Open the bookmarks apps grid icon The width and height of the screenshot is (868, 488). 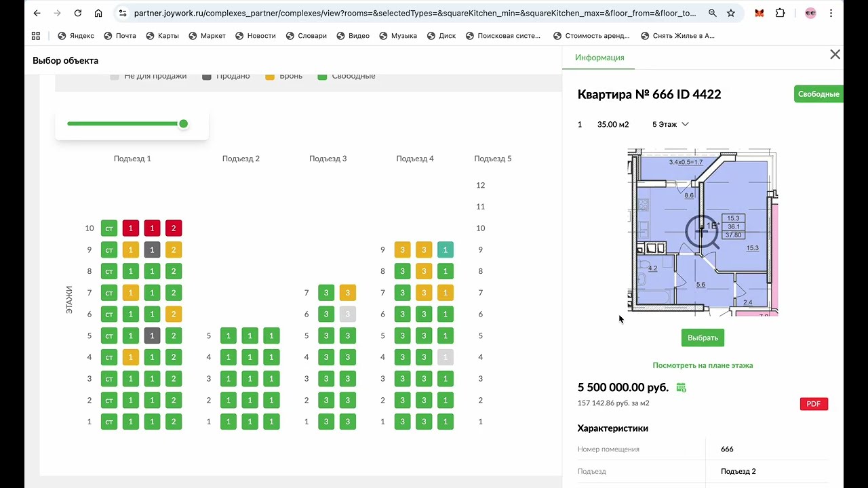36,36
